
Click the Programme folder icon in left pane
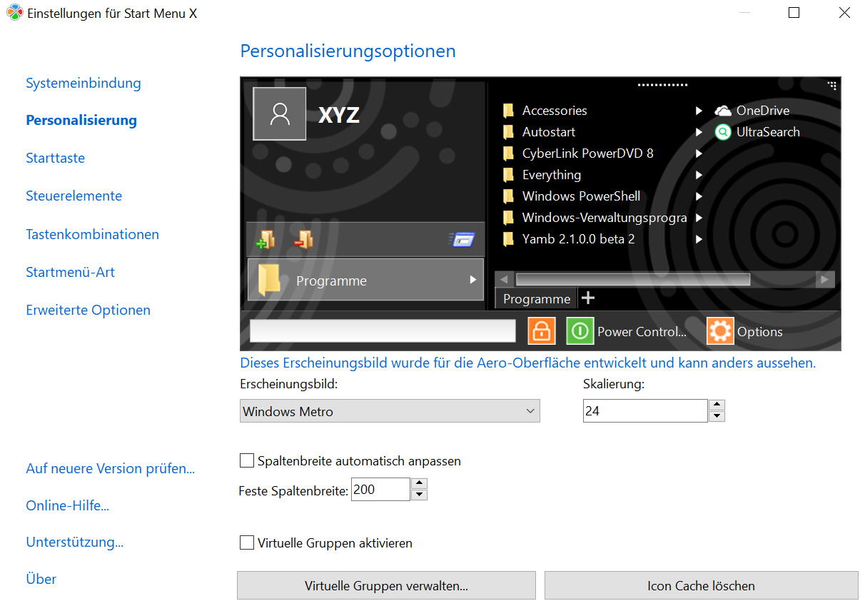click(x=269, y=280)
